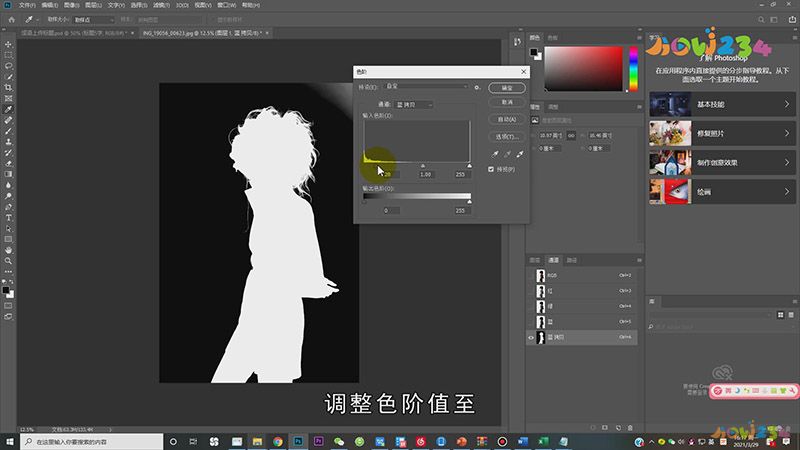Toggle visibility of the blue channel

click(x=531, y=322)
